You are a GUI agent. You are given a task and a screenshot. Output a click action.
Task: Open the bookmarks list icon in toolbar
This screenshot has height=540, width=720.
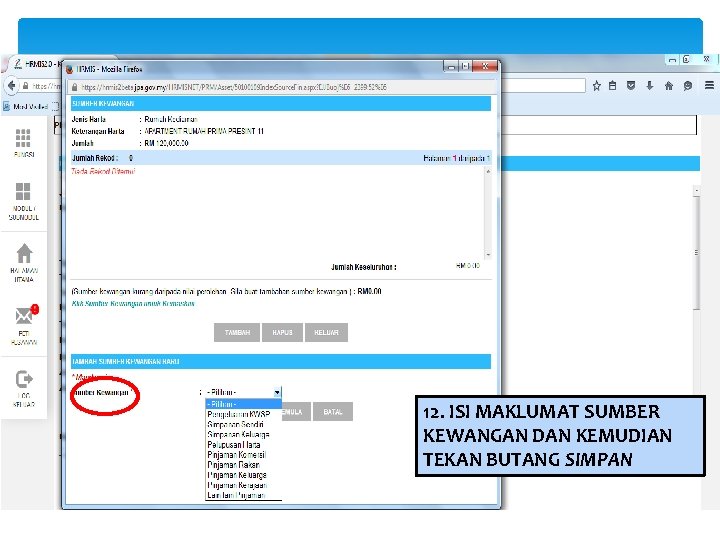point(613,85)
